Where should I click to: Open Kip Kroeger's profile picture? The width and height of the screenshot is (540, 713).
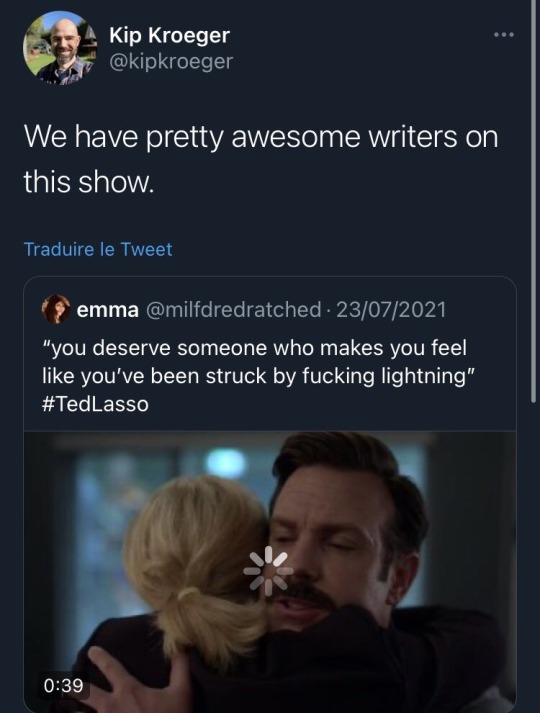(x=60, y=48)
